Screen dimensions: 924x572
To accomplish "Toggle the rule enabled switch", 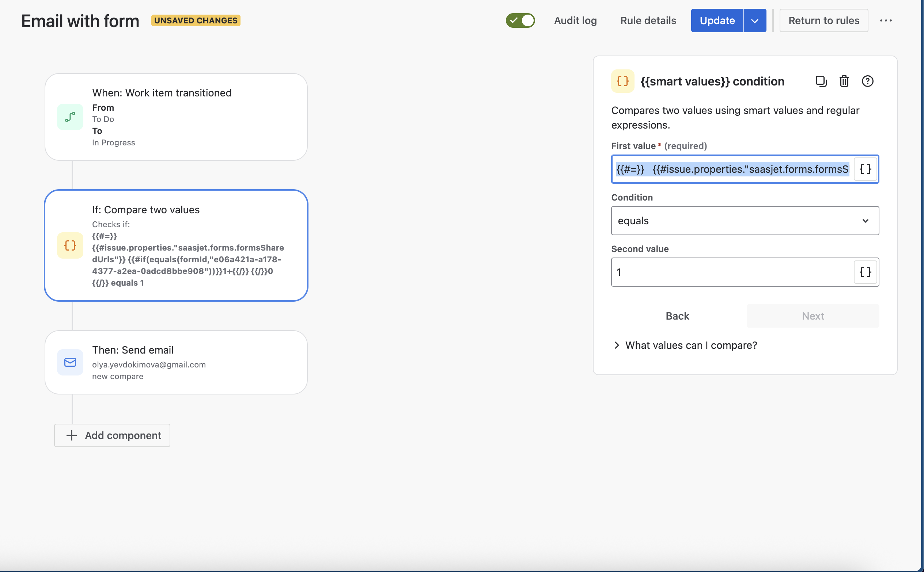I will (520, 20).
